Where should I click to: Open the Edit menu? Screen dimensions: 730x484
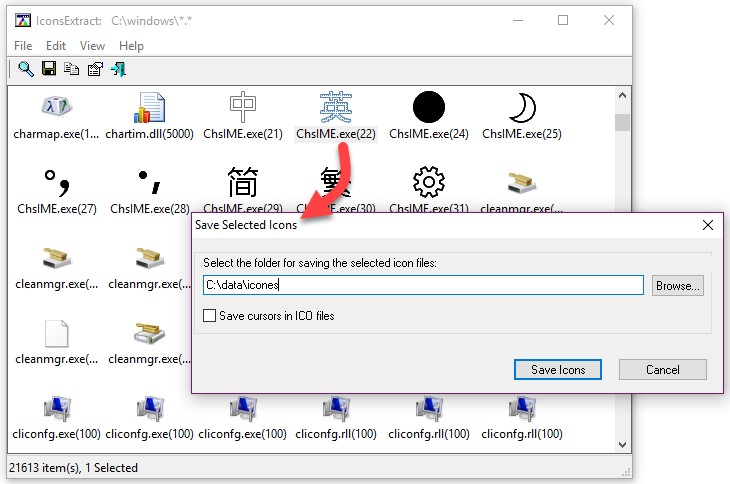[x=56, y=46]
